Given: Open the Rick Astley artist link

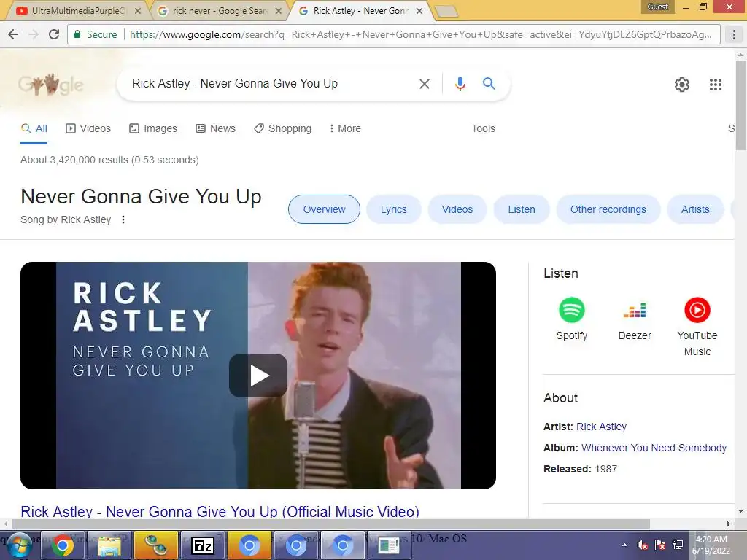Looking at the screenshot, I should pyautogui.click(x=601, y=427).
